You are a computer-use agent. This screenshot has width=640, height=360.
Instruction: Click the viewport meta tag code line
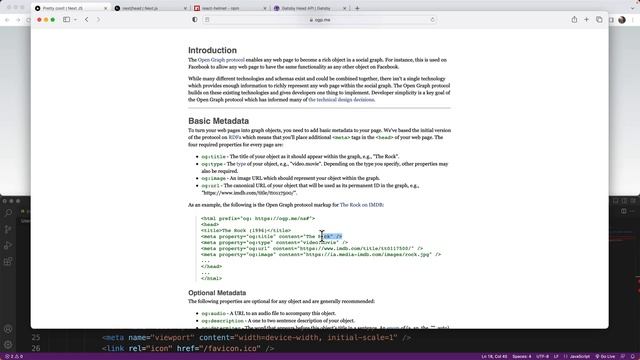tap(256, 338)
